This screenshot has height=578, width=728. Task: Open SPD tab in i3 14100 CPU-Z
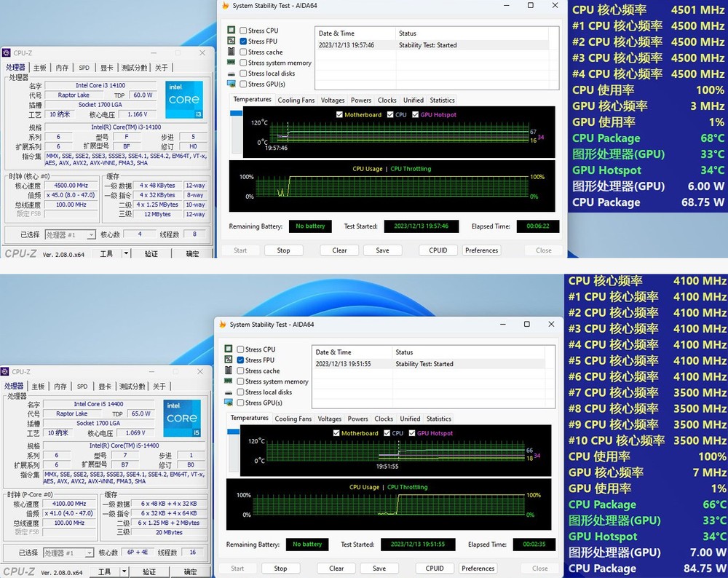tap(84, 68)
